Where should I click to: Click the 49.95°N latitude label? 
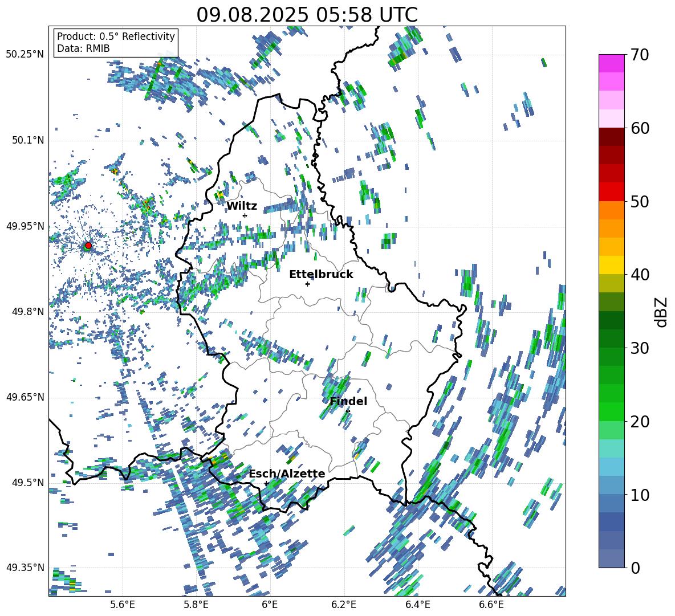(x=25, y=226)
